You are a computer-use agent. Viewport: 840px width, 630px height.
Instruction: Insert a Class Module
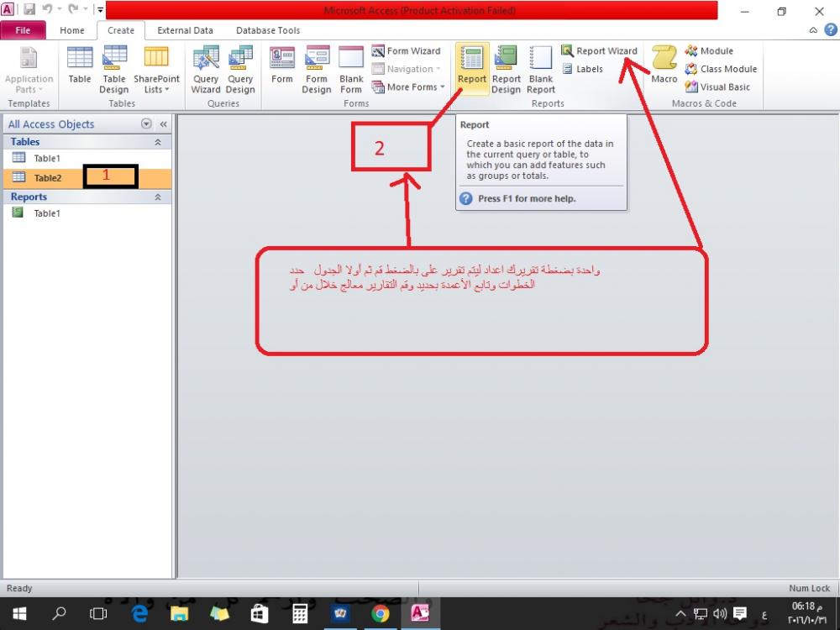coord(721,69)
